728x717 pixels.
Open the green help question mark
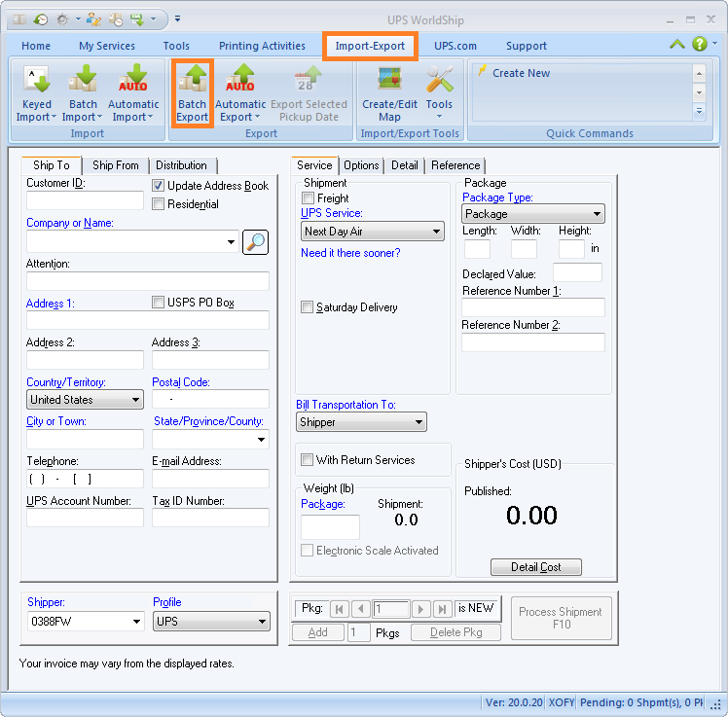[x=699, y=44]
